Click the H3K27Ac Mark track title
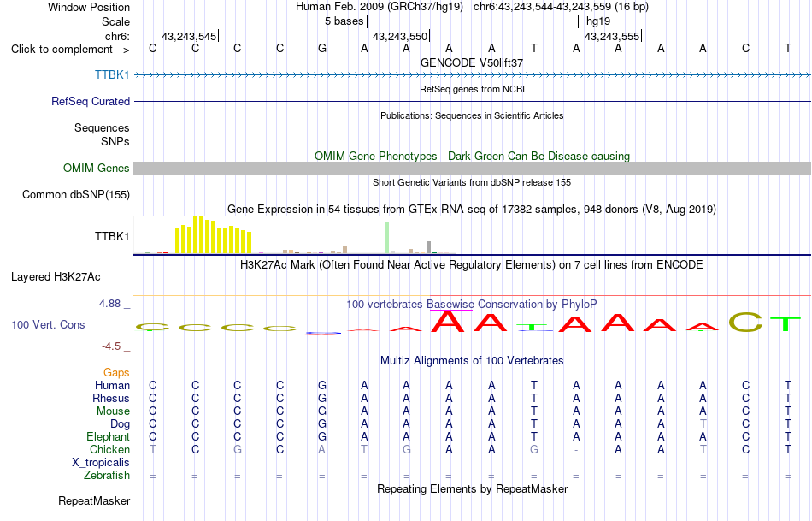 pyautogui.click(x=472, y=265)
